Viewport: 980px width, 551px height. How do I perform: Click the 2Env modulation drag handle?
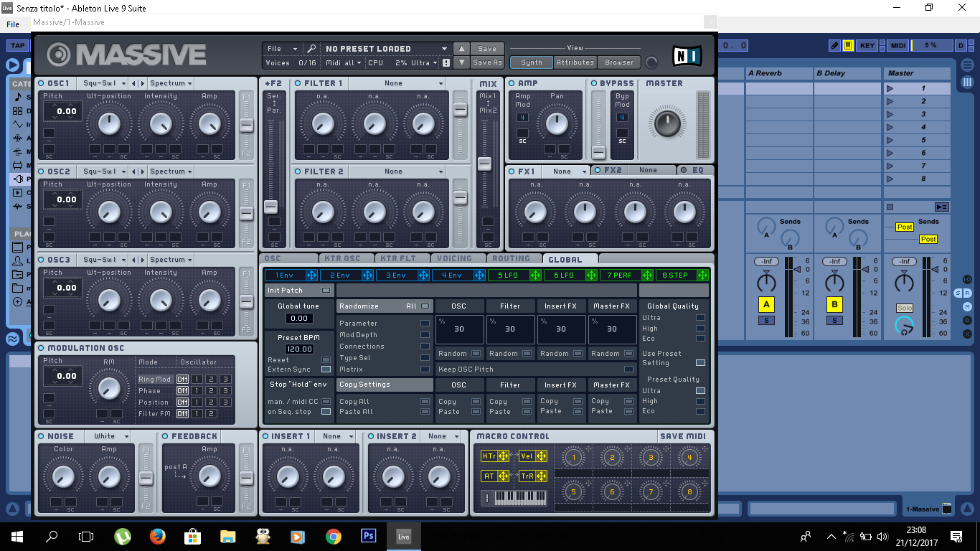pos(367,275)
